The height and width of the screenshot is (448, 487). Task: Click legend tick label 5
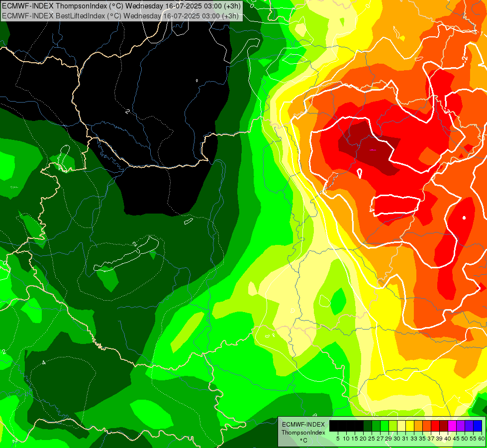coord(338,439)
